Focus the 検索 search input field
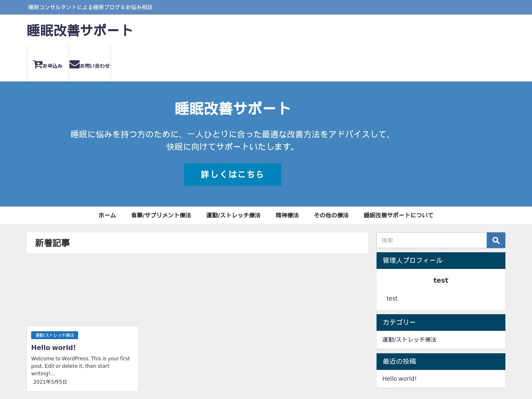 tap(432, 240)
